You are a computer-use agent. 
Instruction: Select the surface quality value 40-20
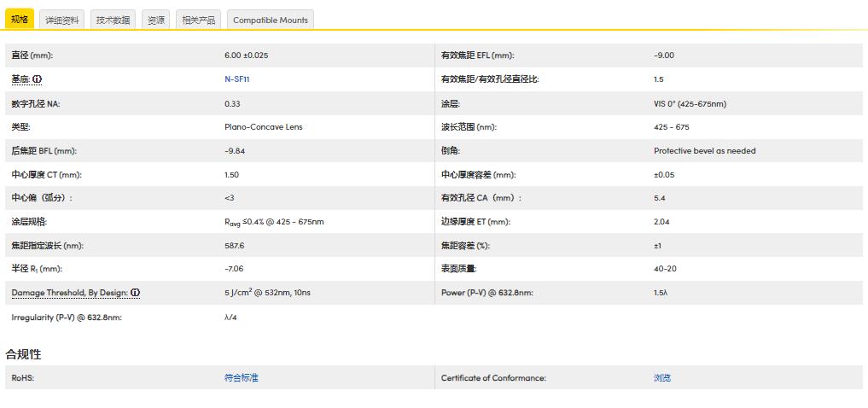click(665, 269)
